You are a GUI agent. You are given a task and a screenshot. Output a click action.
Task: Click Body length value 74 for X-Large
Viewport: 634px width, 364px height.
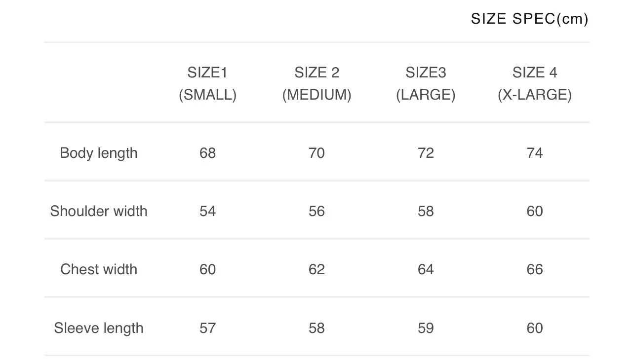[535, 153]
